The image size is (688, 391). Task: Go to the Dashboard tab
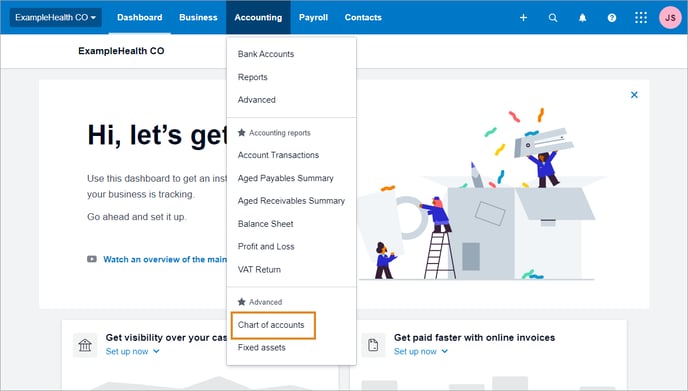coord(140,18)
